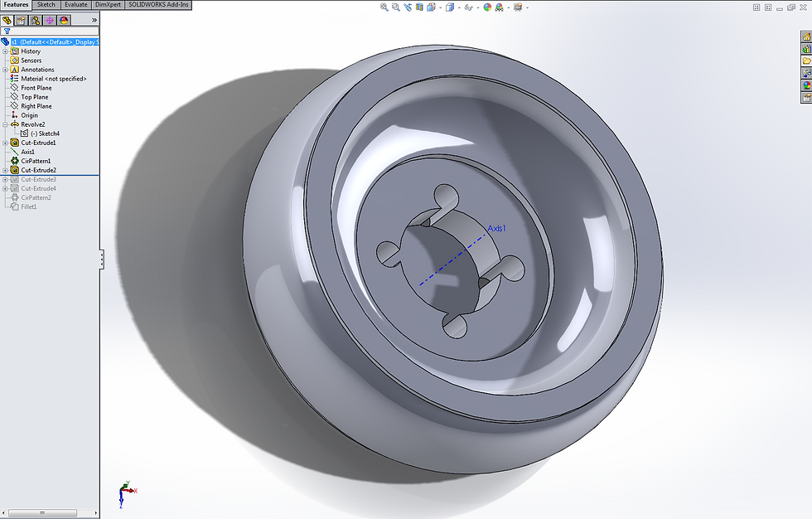Open Custom Properties task pane tab
The image size is (812, 519).
coord(806,97)
